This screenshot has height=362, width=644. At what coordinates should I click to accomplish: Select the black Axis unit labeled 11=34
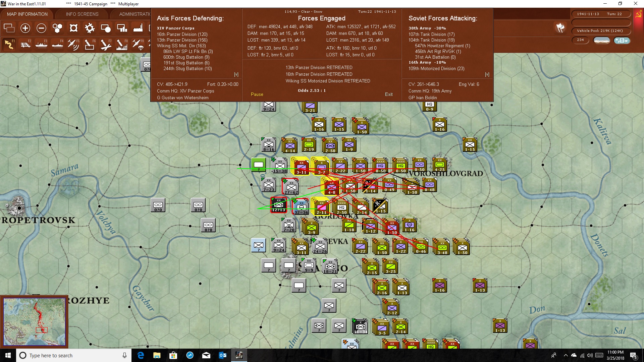point(360,326)
